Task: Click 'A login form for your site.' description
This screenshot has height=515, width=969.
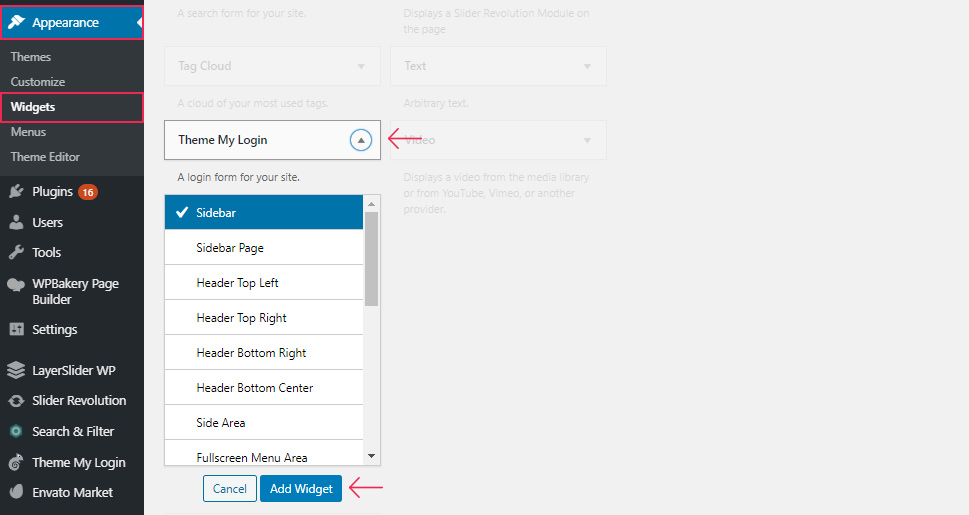Action: tap(239, 177)
